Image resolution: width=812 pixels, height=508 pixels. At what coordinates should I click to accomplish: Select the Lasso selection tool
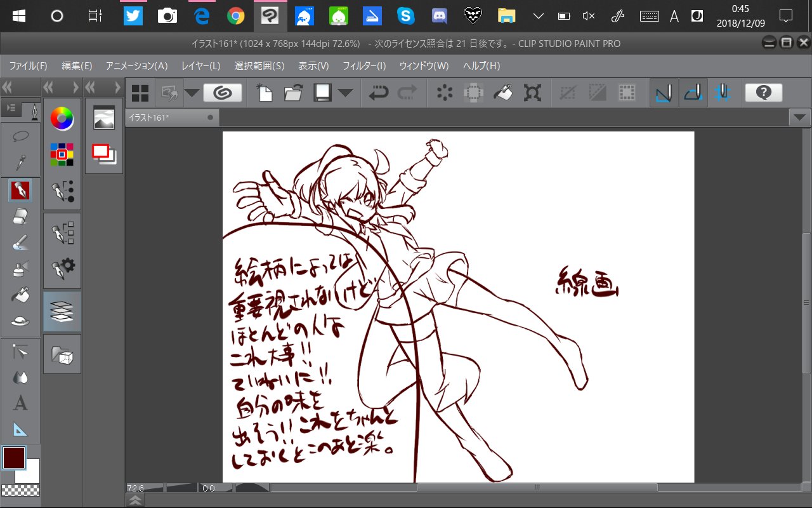pyautogui.click(x=20, y=135)
